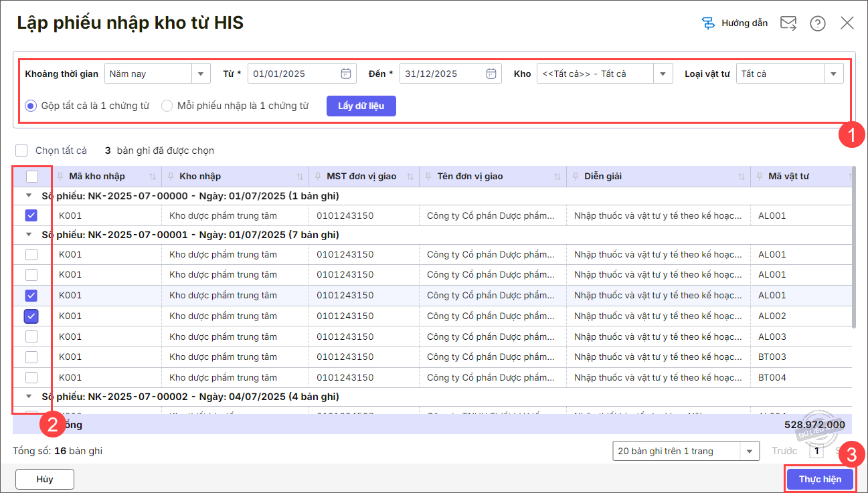The width and height of the screenshot is (868, 493).
Task: Expand the Khoảng thời gian dropdown
Action: point(201,74)
